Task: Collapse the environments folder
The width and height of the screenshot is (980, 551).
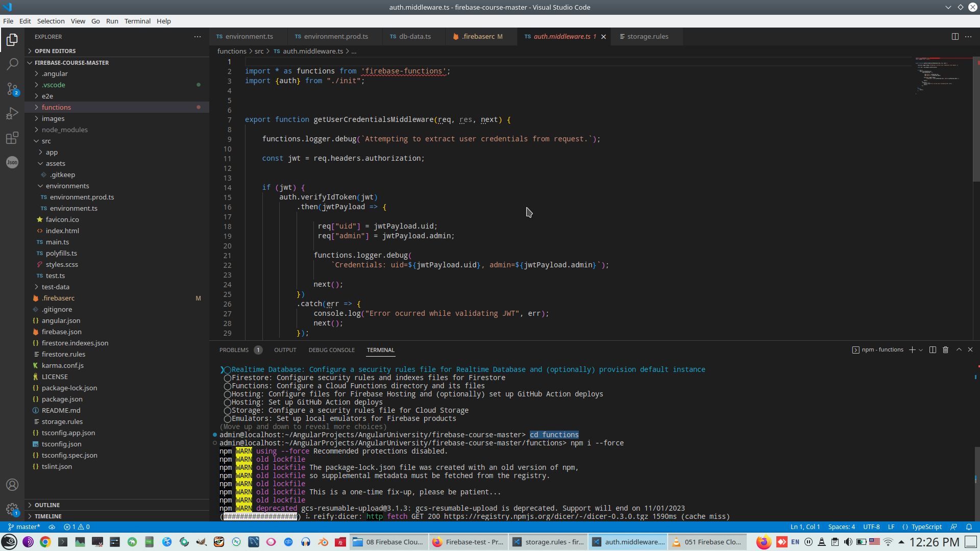Action: [67, 186]
